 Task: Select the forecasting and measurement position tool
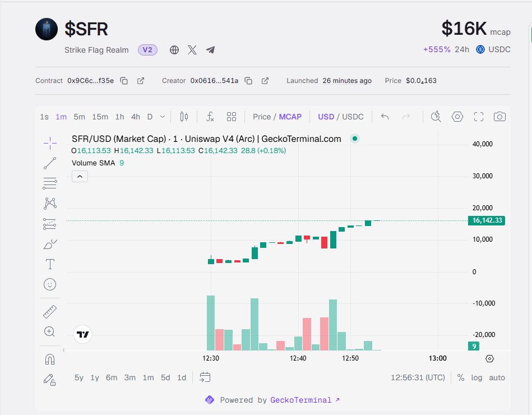coord(50,224)
